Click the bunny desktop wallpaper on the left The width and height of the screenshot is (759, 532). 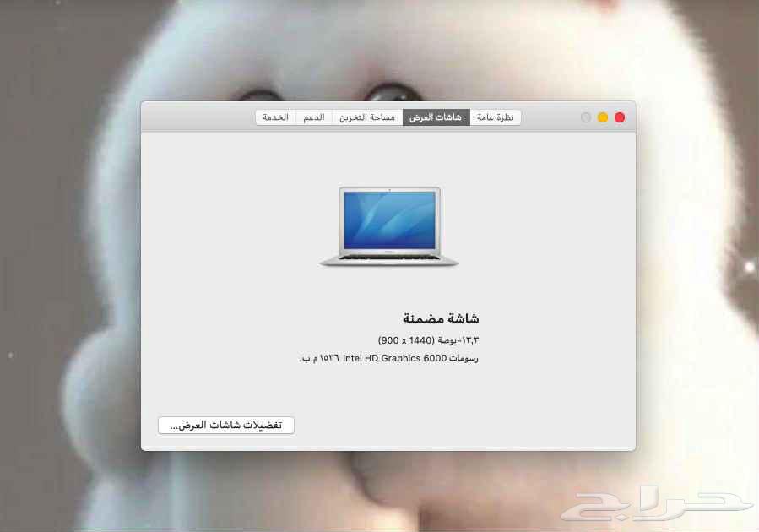(x=68, y=253)
